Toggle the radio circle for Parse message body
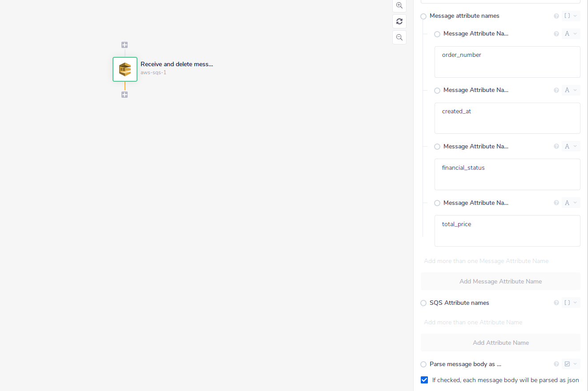This screenshot has height=391, width=588. tap(423, 365)
